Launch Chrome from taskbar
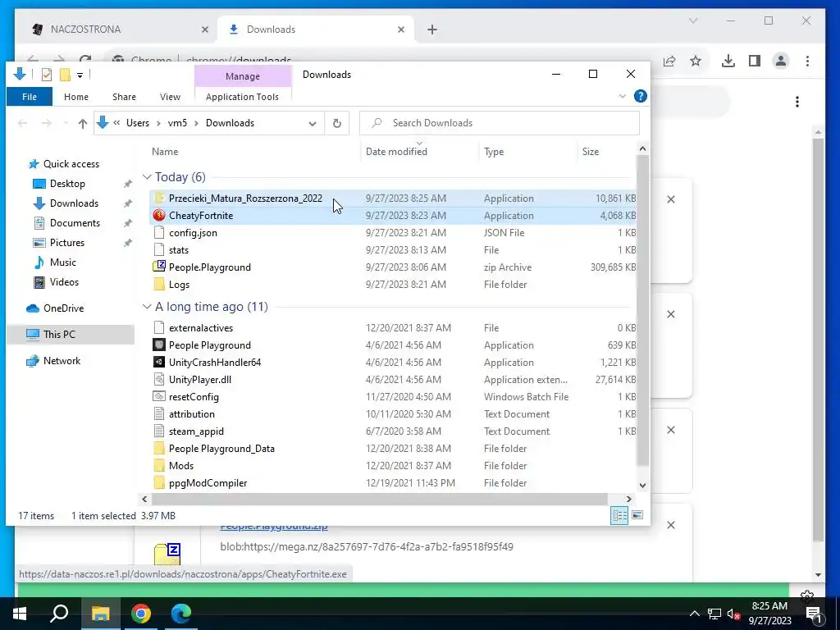The width and height of the screenshot is (840, 630). pos(141,614)
